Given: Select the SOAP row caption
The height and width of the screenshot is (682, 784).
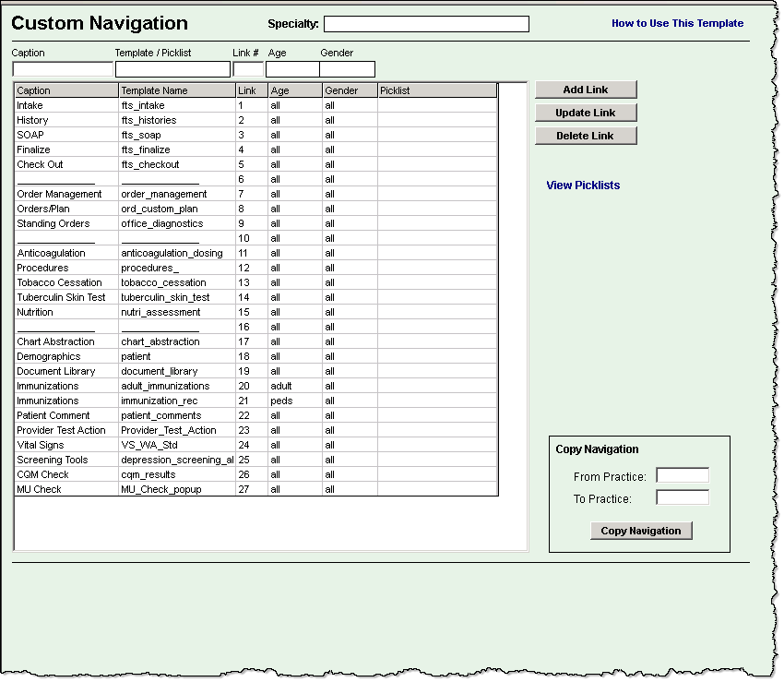Looking at the screenshot, I should click(x=30, y=135).
